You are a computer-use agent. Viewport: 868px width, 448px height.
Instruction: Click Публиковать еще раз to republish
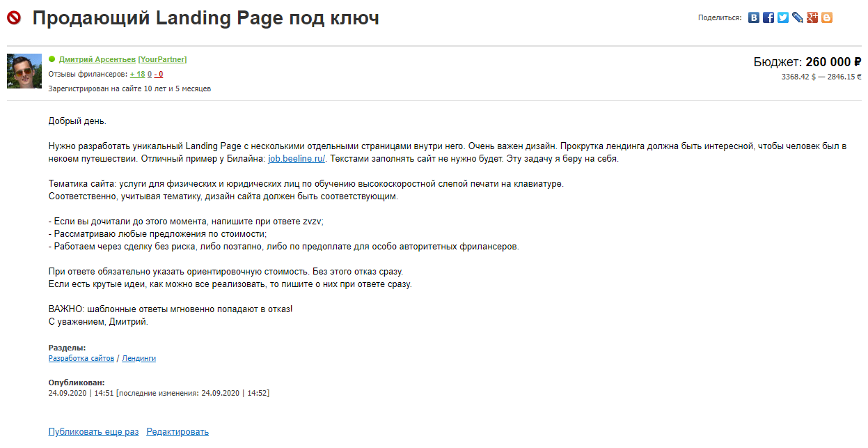click(x=93, y=432)
